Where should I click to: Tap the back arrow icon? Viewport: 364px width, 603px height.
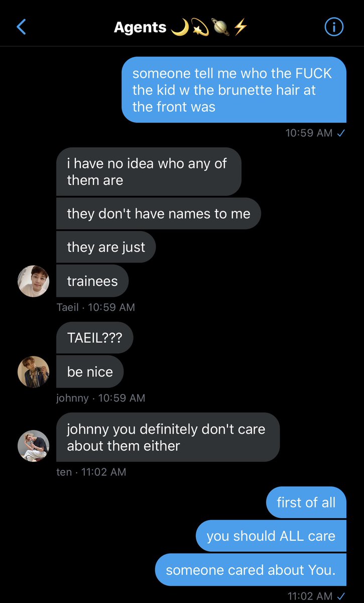(21, 27)
